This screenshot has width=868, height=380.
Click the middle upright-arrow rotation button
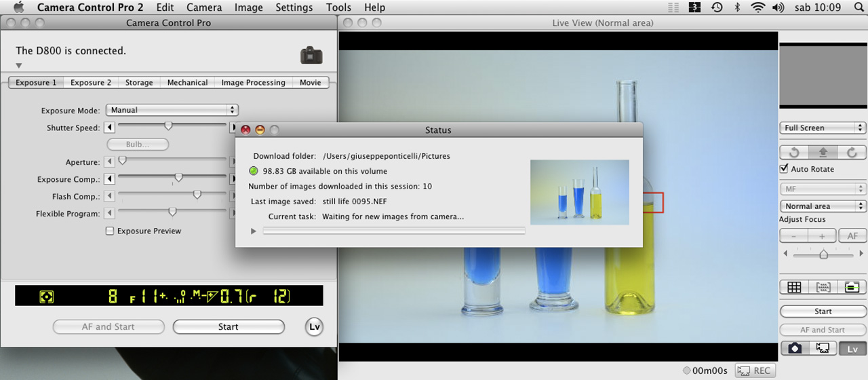823,153
